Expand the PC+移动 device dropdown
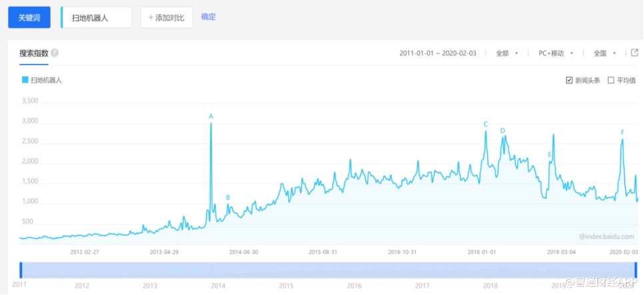 pos(555,53)
